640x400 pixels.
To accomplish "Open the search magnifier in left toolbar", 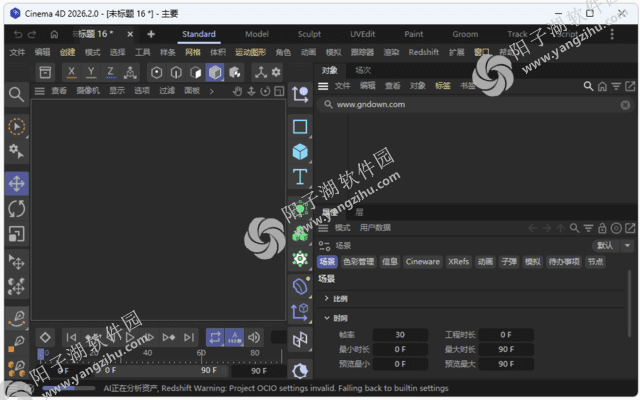I will (x=16, y=94).
